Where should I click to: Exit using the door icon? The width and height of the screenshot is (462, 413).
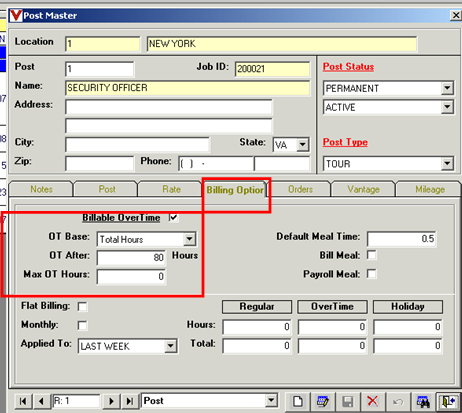448,401
